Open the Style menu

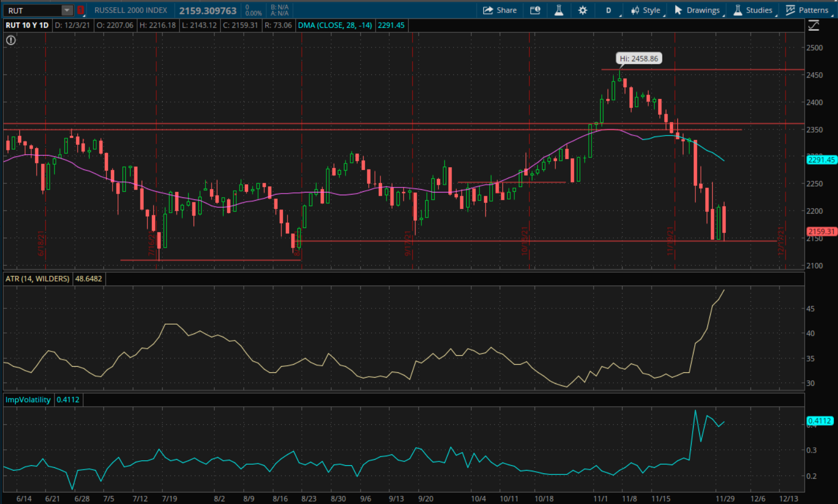pos(646,10)
